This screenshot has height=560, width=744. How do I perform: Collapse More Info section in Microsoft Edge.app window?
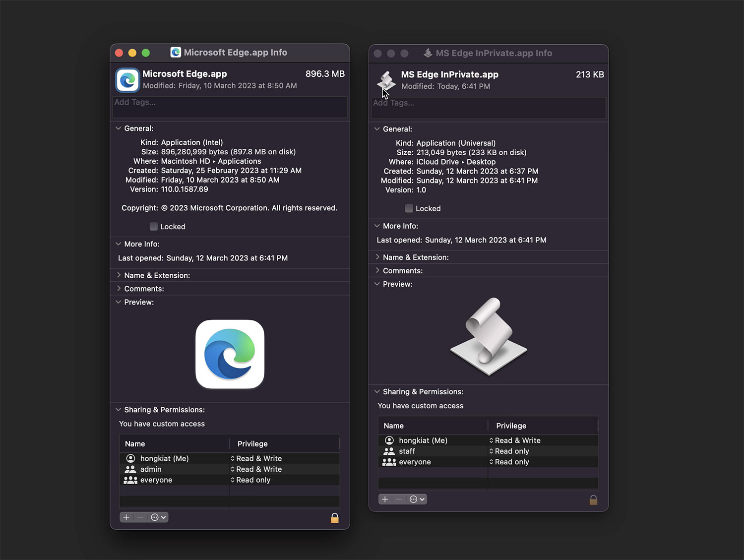click(x=119, y=244)
